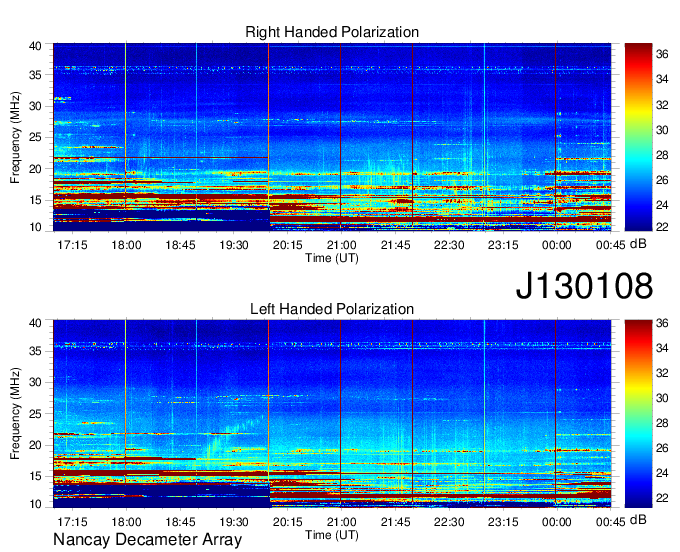
Task: Select the J130108 observation label
Action: pyautogui.click(x=584, y=286)
